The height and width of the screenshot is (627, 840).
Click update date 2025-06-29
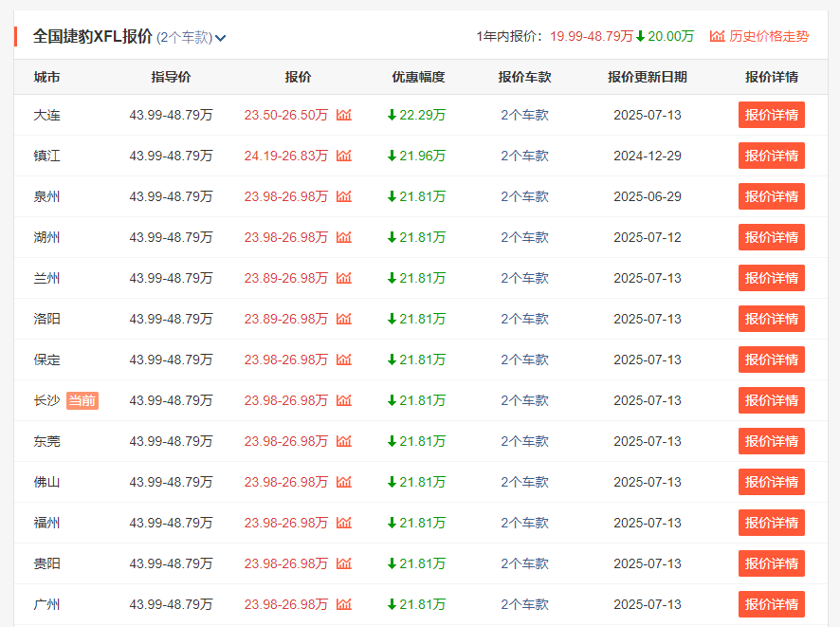point(648,196)
